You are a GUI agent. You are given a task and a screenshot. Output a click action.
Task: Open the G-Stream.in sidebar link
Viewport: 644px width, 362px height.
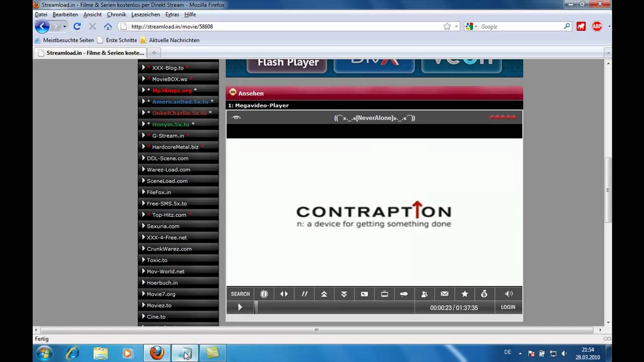[168, 136]
